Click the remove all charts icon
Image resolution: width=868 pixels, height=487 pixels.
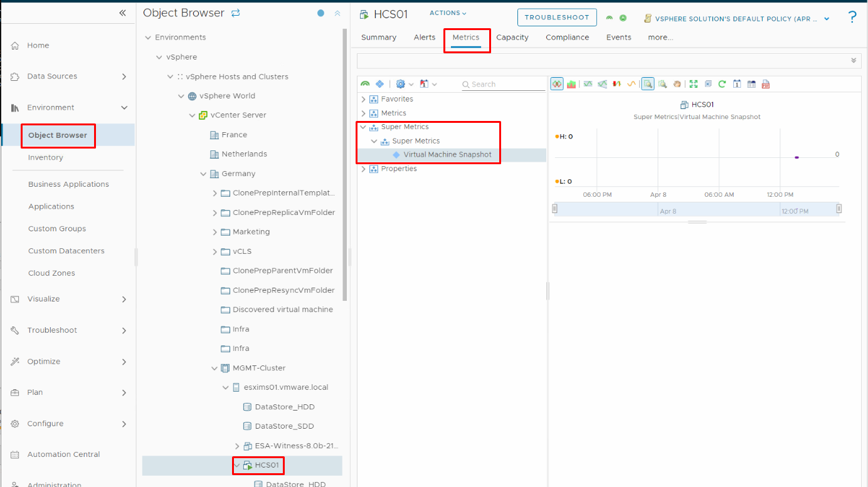point(707,84)
